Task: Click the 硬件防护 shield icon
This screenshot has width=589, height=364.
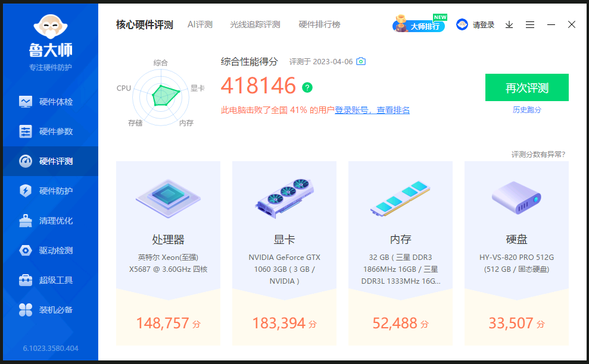Action: (x=26, y=191)
